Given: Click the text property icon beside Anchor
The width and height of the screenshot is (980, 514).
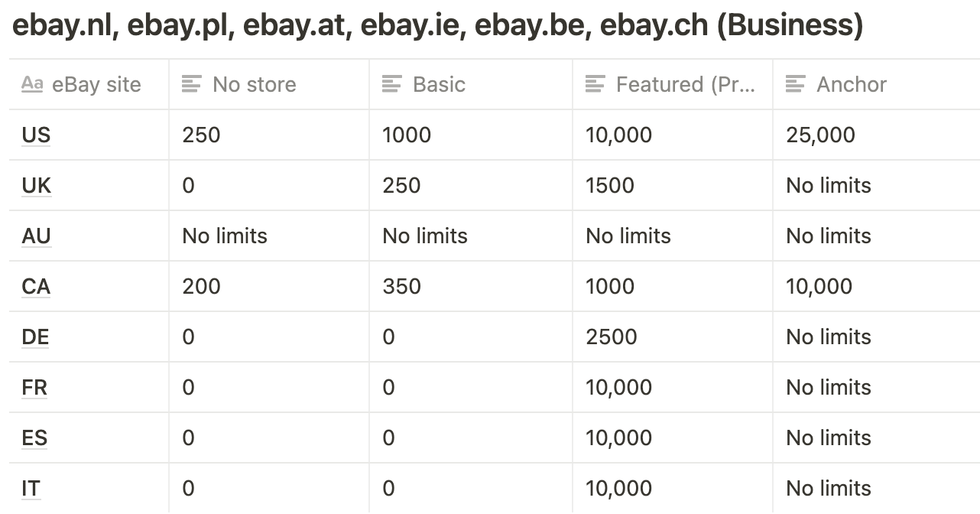Looking at the screenshot, I should pos(795,83).
